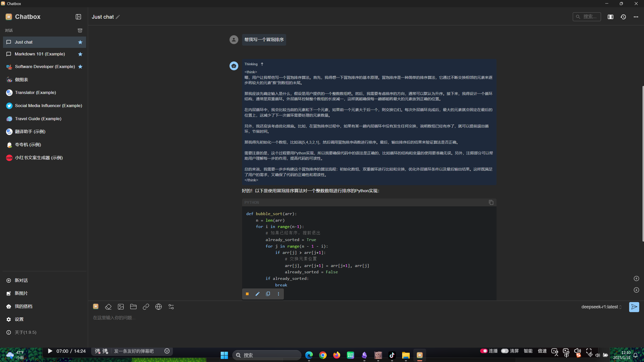Collapse the Chatbox sidebar panel
Image resolution: width=644 pixels, height=362 pixels.
[x=78, y=17]
